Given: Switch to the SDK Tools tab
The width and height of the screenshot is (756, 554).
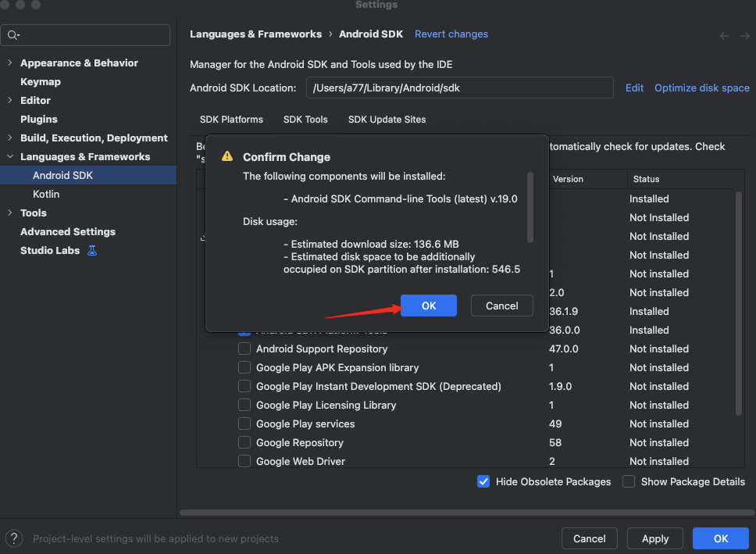Looking at the screenshot, I should click(x=305, y=120).
